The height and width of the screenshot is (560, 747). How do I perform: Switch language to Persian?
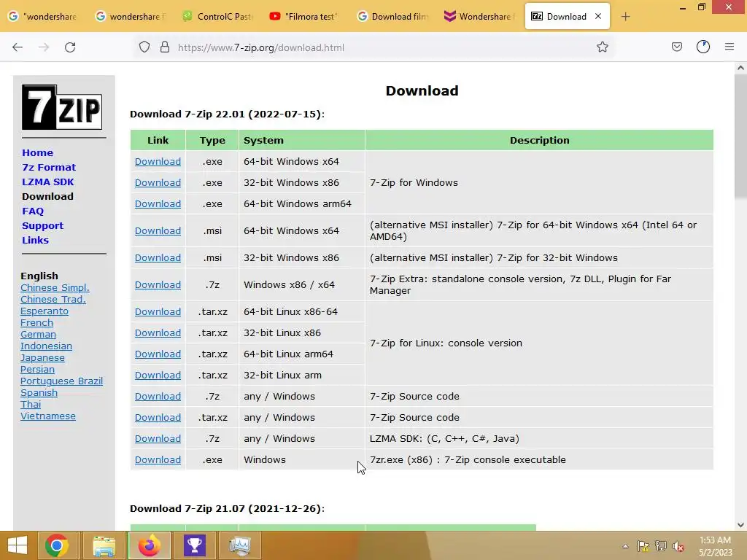pyautogui.click(x=38, y=369)
